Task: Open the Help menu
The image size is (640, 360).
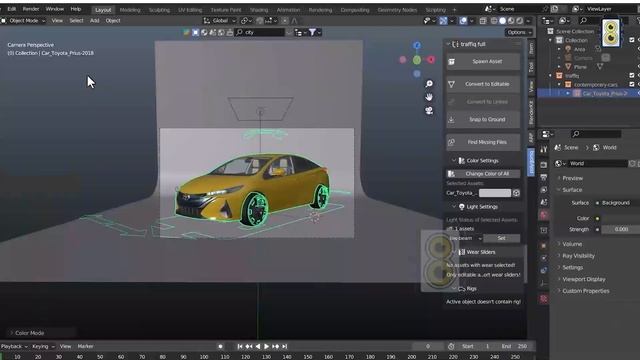Action: point(76,9)
